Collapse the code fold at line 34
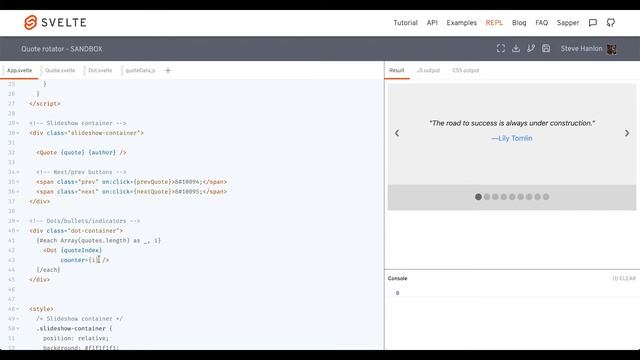This screenshot has height=360, width=640. (18, 172)
